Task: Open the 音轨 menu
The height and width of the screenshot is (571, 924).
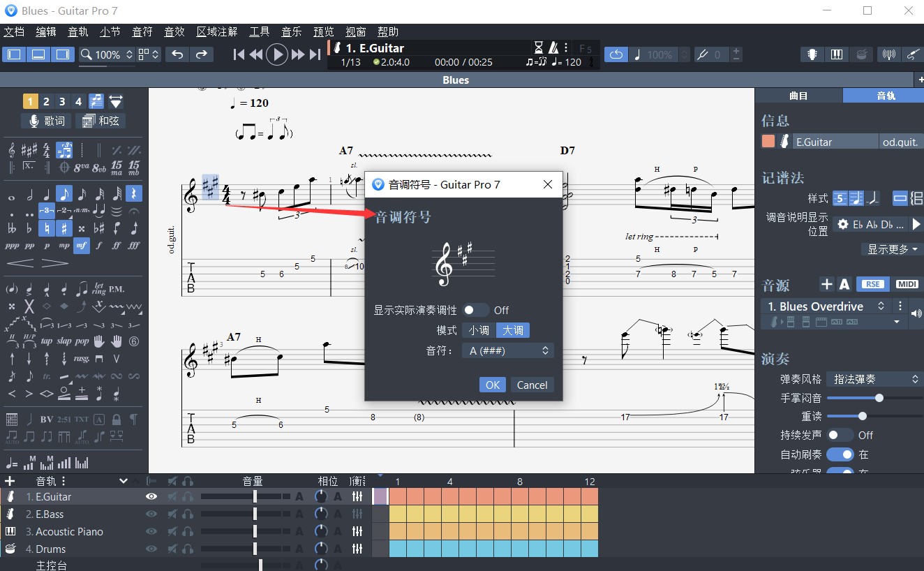Action: 77,31
